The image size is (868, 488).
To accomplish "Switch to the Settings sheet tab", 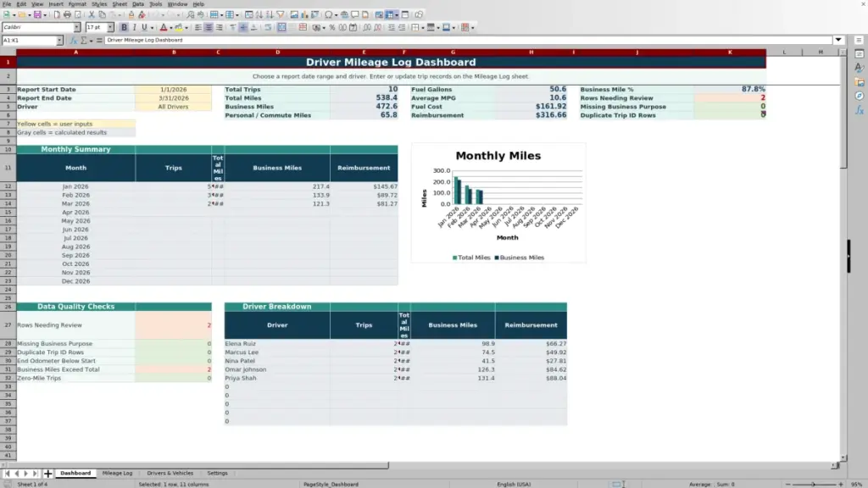I will tap(217, 474).
